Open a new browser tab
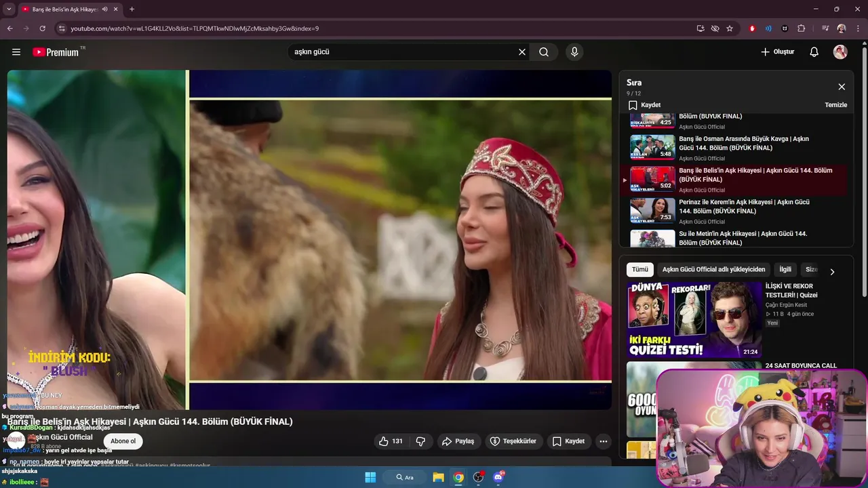Viewport: 868px width, 488px height. 132,9
